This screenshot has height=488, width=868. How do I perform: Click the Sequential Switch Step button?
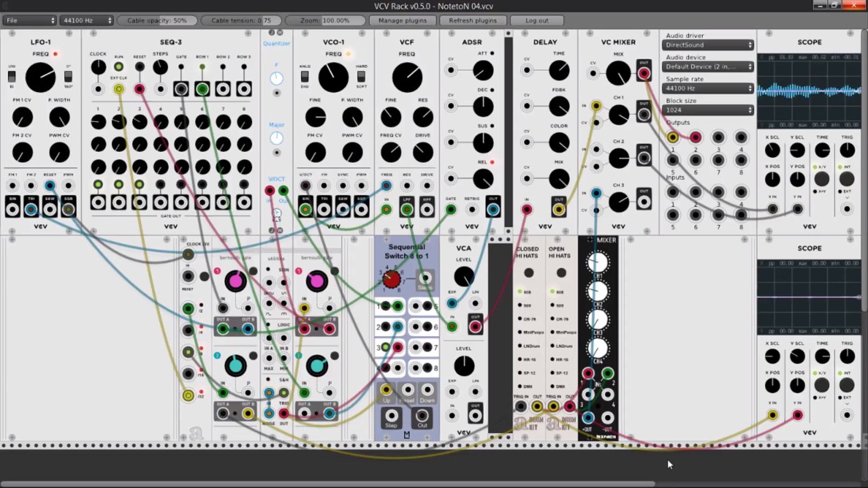click(x=391, y=416)
